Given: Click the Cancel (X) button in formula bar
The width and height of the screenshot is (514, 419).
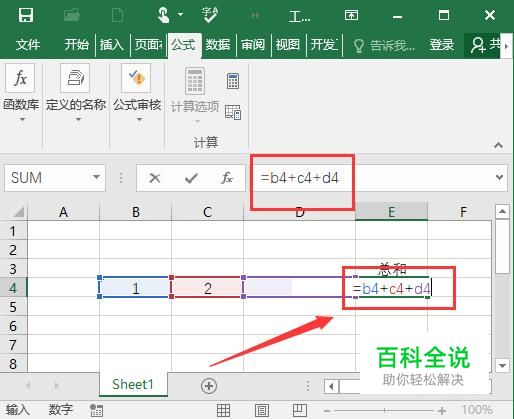Looking at the screenshot, I should click(x=155, y=178).
